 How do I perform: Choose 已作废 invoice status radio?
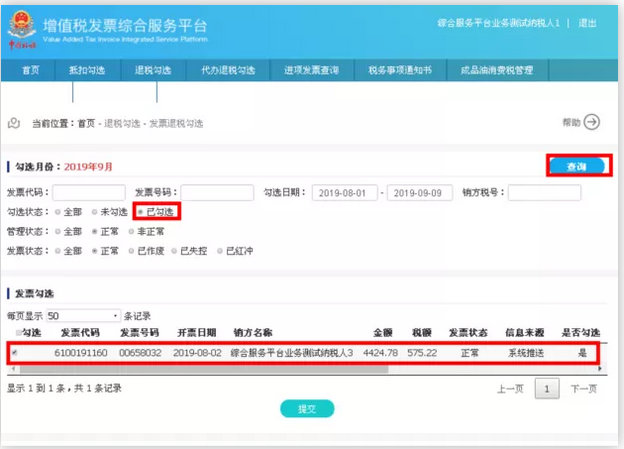[x=131, y=250]
